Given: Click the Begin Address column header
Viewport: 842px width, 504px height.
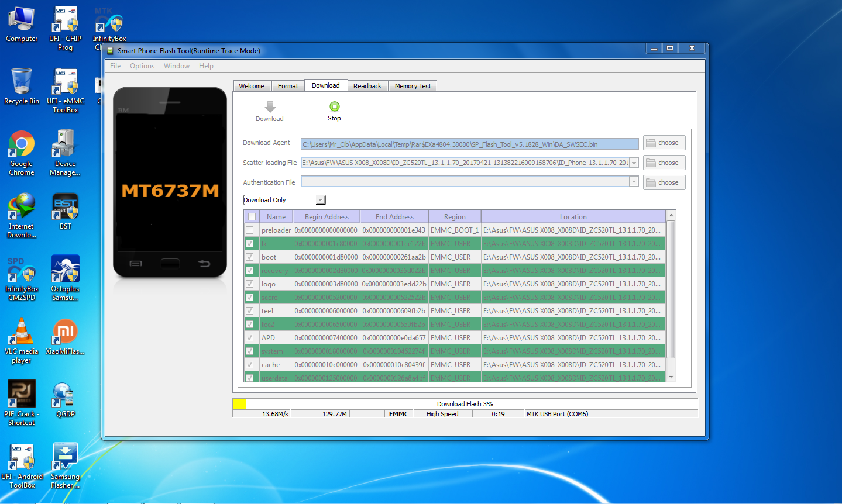Looking at the screenshot, I should tap(327, 216).
